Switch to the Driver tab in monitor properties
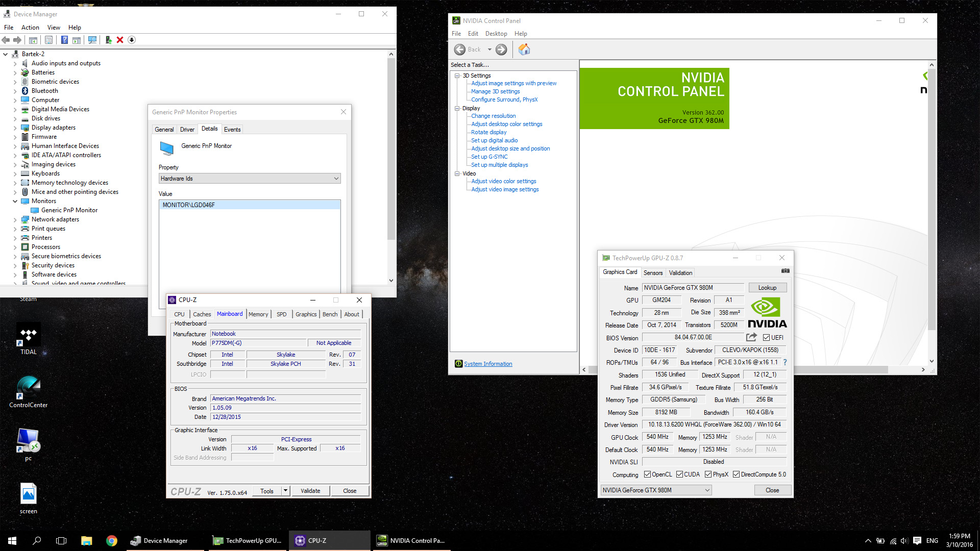The width and height of the screenshot is (980, 551). [x=187, y=130]
